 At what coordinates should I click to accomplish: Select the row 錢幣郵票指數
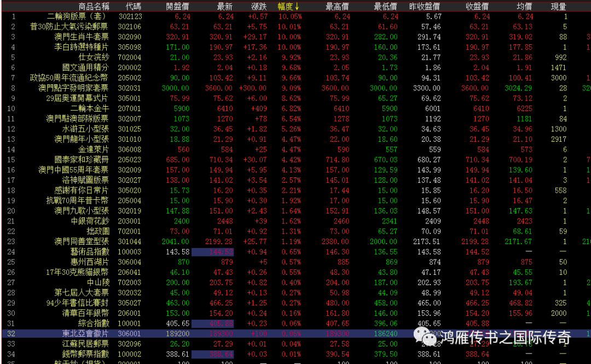(296, 354)
